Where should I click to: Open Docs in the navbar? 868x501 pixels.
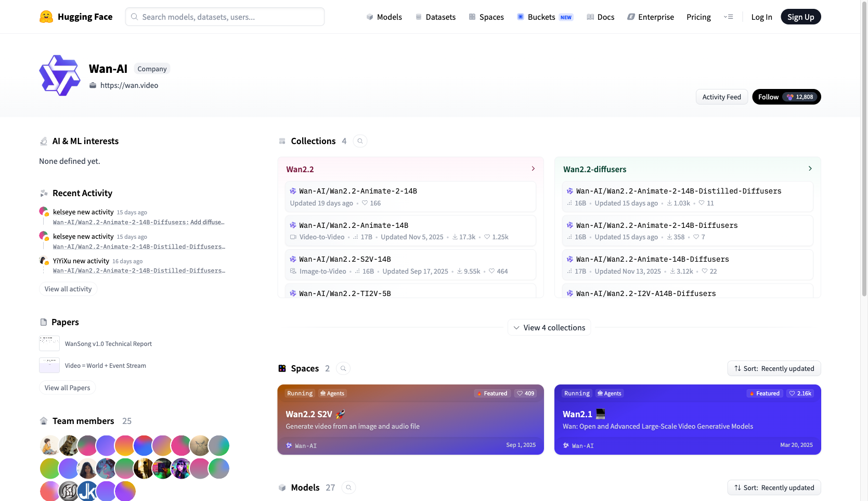click(x=601, y=17)
